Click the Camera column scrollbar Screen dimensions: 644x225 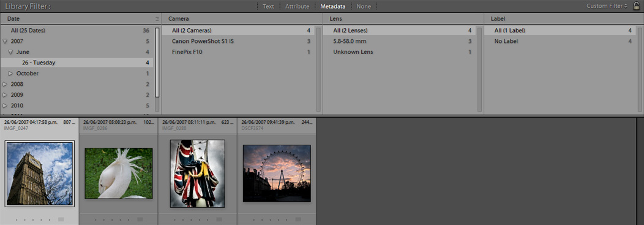pos(318,69)
